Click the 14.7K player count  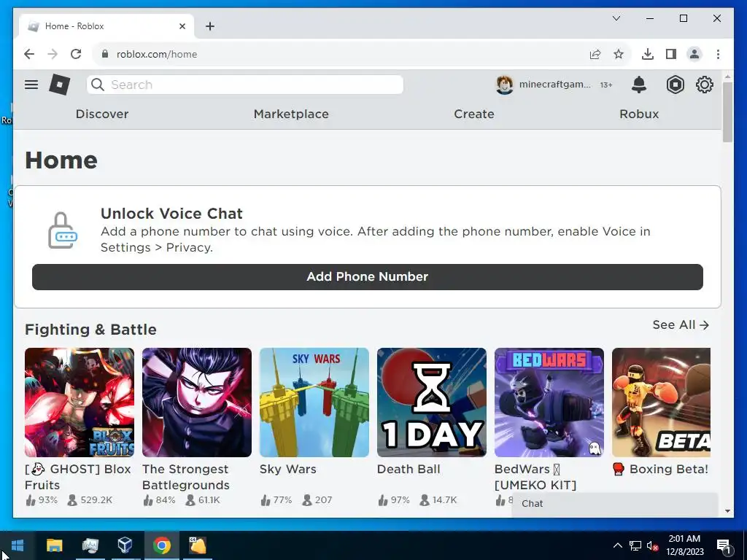pos(438,500)
